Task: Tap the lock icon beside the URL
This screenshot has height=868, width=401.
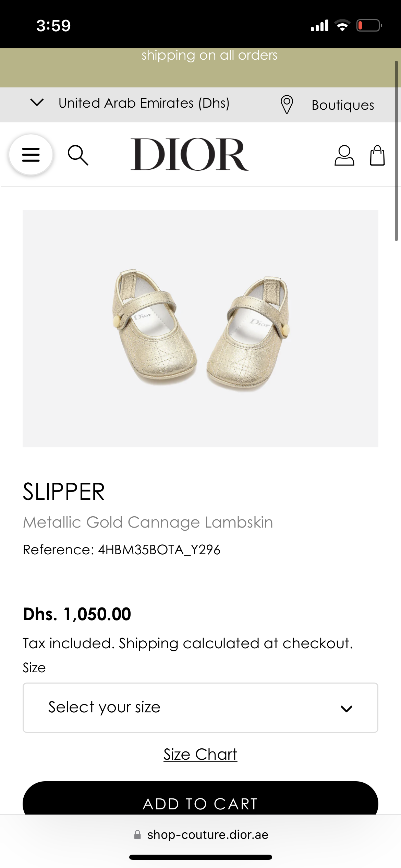Action: coord(137,835)
